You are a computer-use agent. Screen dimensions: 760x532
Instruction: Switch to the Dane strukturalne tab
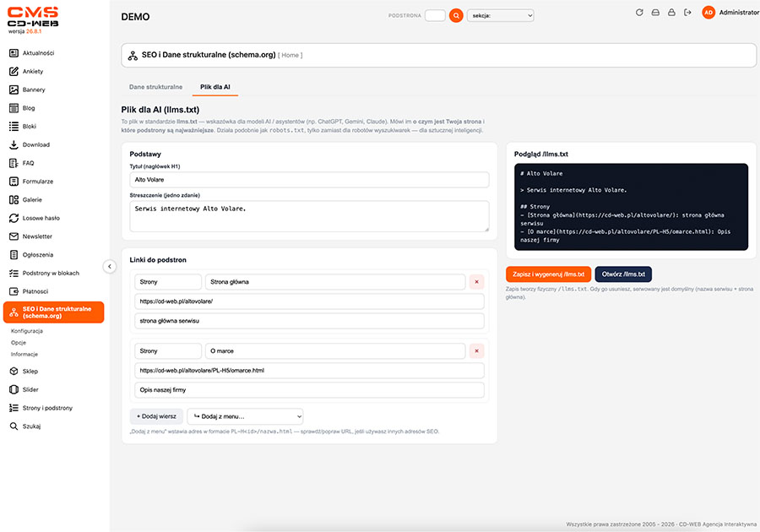coord(155,87)
